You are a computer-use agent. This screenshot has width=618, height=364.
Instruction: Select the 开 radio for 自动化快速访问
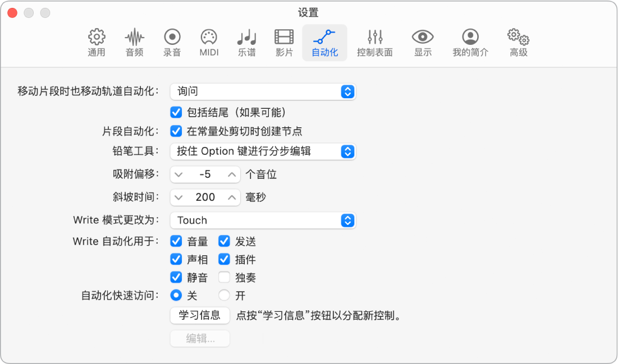(225, 296)
